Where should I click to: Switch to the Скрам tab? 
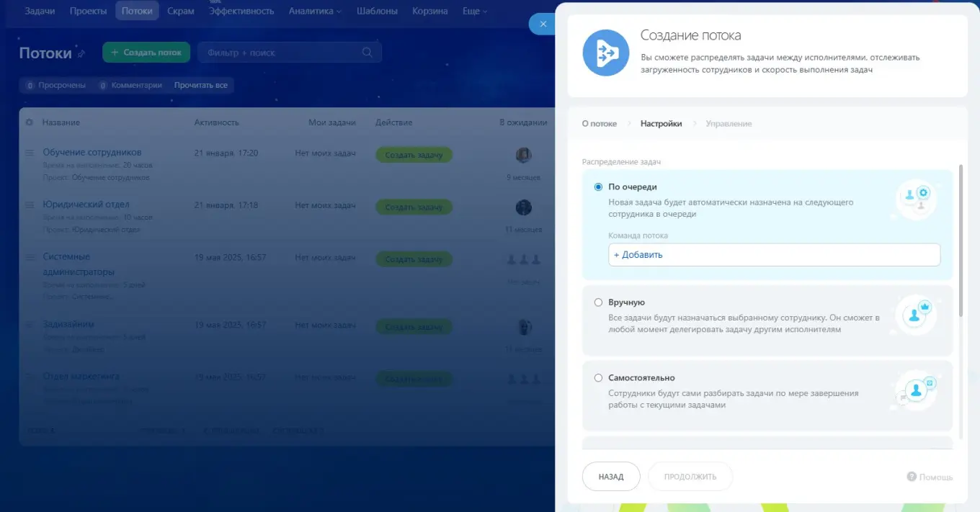pyautogui.click(x=180, y=11)
